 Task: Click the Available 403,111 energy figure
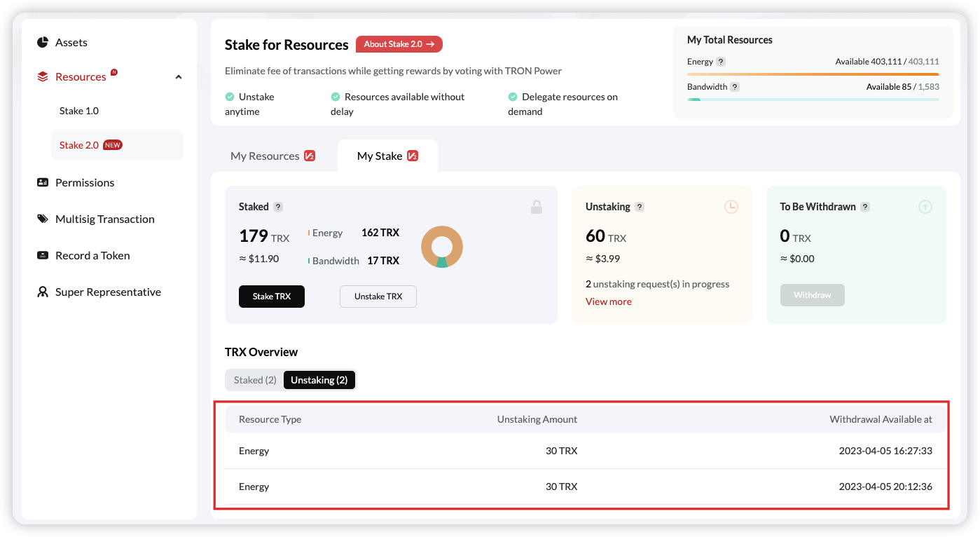tap(888, 62)
